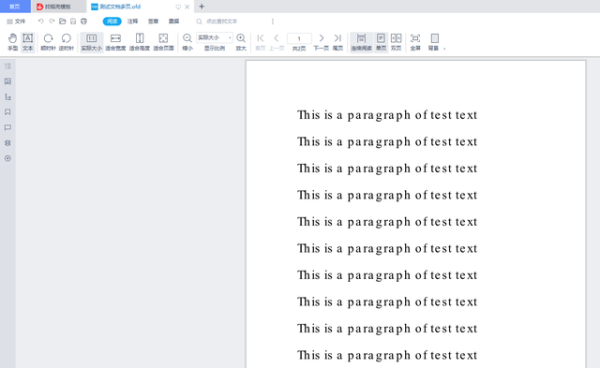The height and width of the screenshot is (368, 600).
Task: Go to the Home tab
Action: 15,7
